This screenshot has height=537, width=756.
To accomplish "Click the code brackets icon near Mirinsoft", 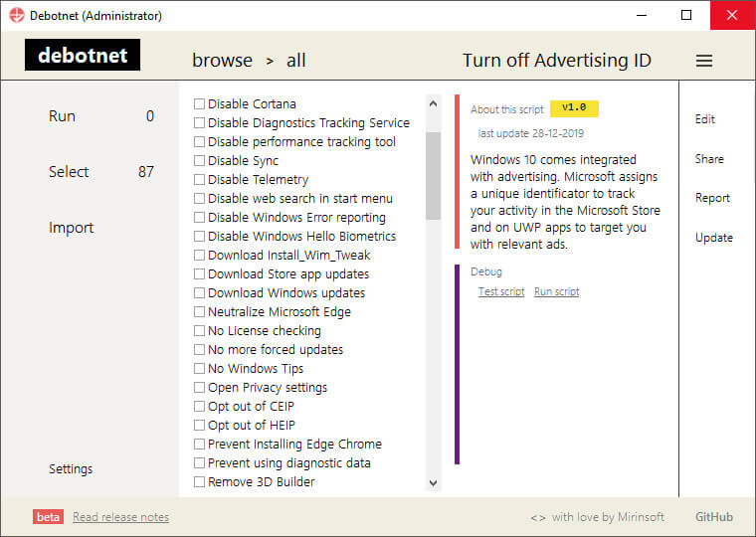I will (538, 518).
